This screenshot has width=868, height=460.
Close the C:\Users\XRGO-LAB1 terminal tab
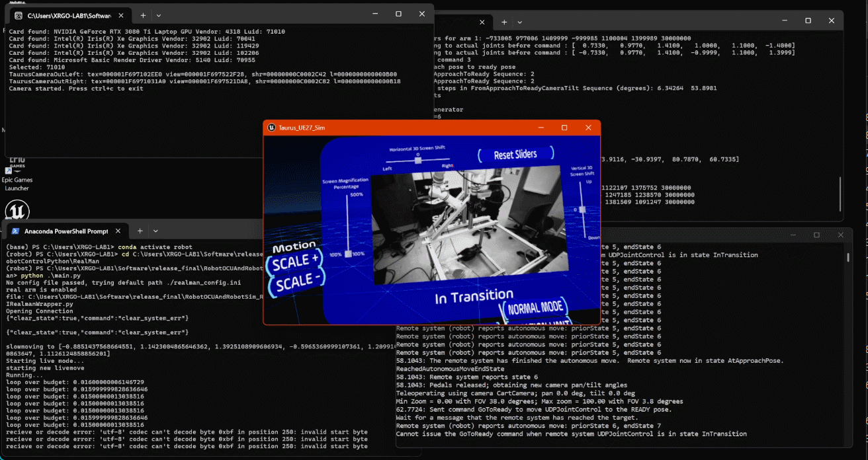coord(121,15)
